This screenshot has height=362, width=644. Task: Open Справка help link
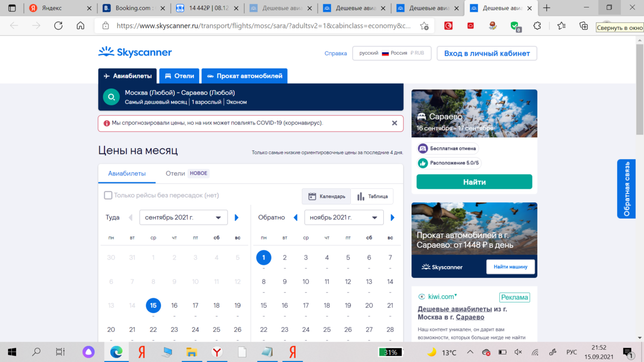pyautogui.click(x=336, y=54)
